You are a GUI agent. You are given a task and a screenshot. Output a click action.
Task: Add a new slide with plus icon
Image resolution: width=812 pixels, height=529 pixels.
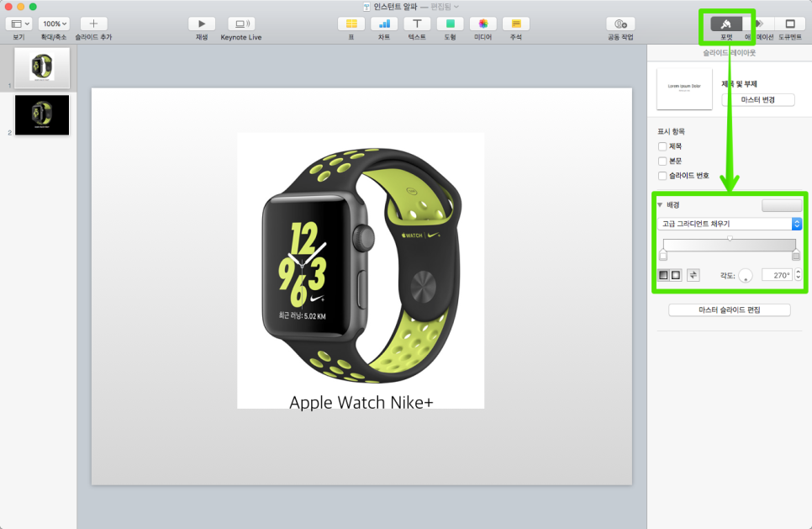(x=93, y=24)
